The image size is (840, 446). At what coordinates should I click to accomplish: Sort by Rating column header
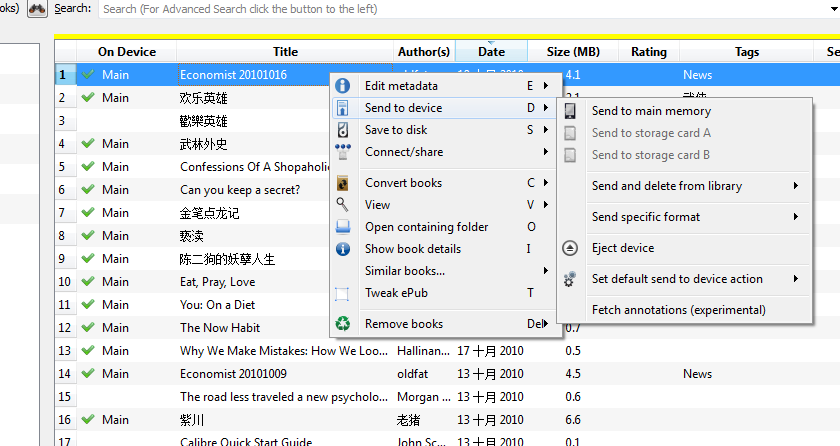tap(649, 51)
